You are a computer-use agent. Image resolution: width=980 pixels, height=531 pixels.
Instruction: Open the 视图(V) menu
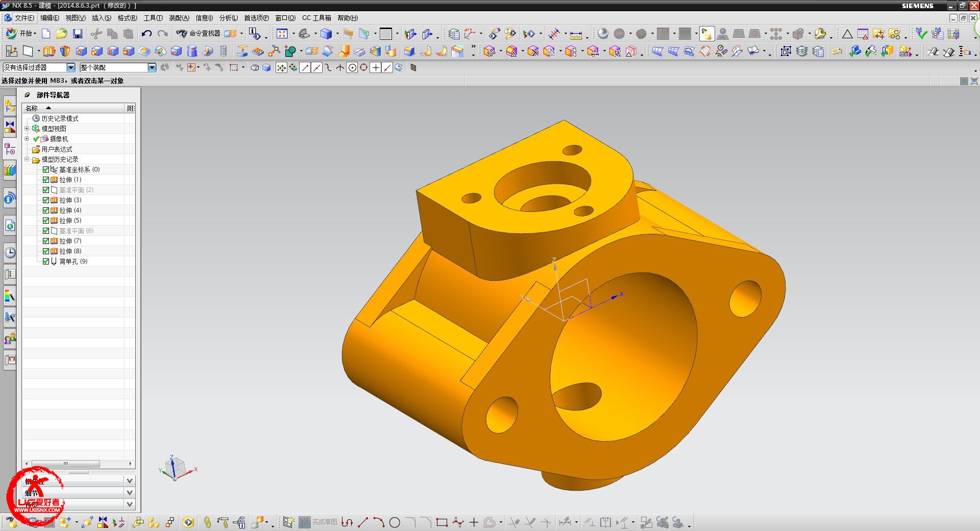(75, 18)
